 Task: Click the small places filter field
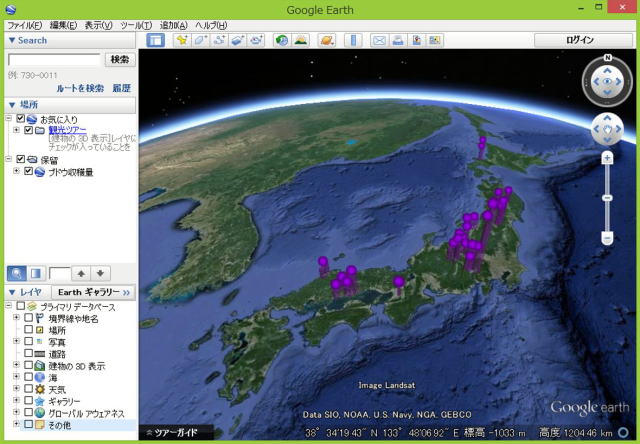pos(60,273)
